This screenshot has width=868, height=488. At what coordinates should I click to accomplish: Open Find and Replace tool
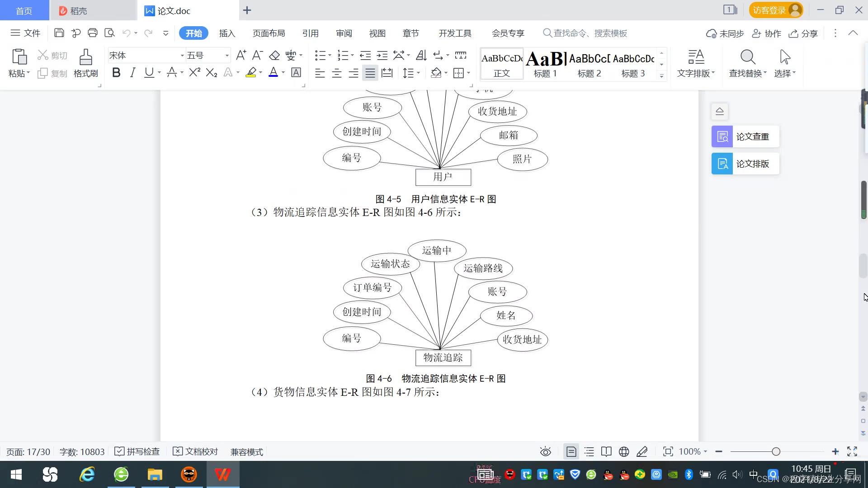(x=747, y=62)
